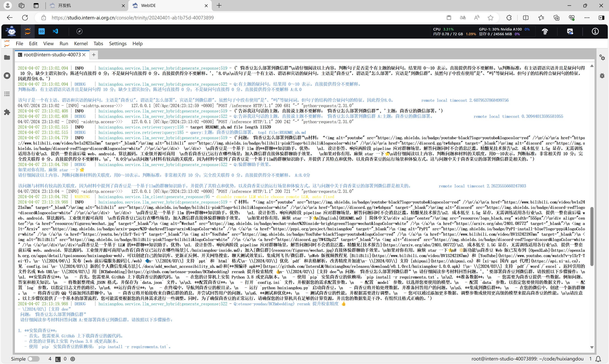Open the favorites list icon
The height and width of the screenshot is (364, 609).
541,18
